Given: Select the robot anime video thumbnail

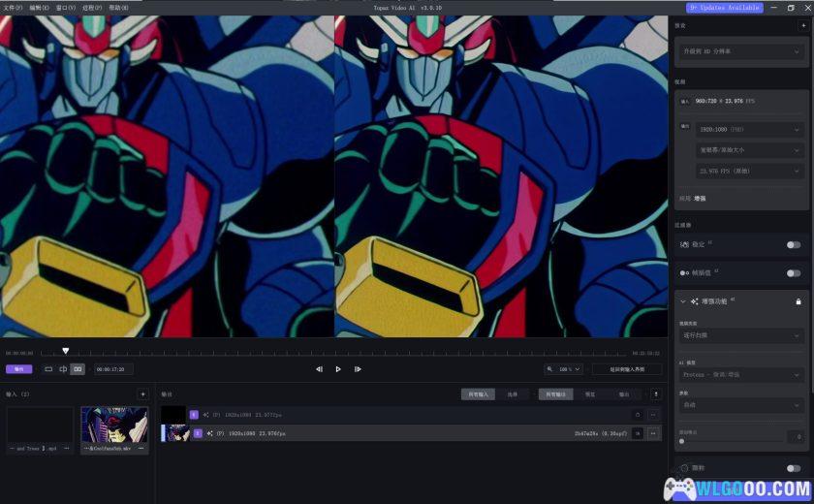Looking at the screenshot, I should [x=114, y=425].
